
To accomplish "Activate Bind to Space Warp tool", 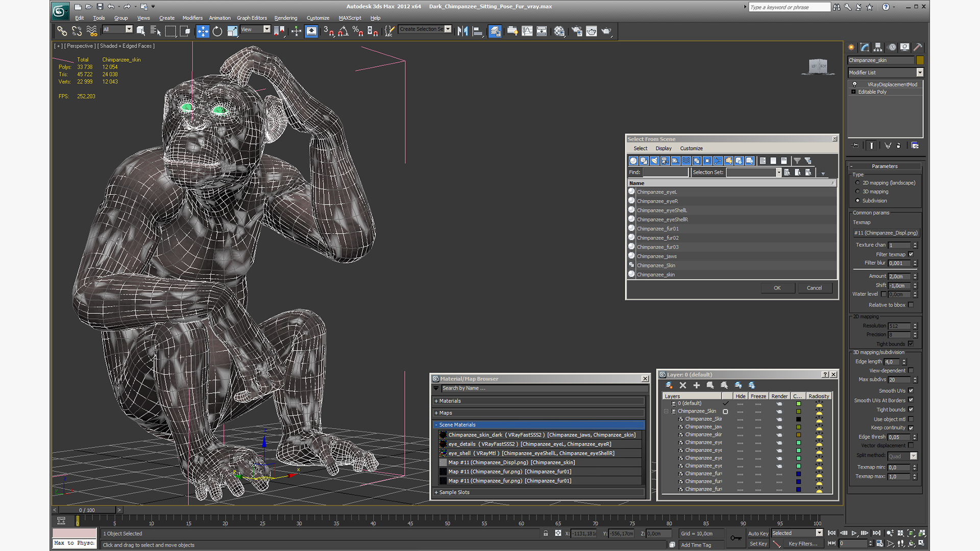I will pyautogui.click(x=92, y=31).
